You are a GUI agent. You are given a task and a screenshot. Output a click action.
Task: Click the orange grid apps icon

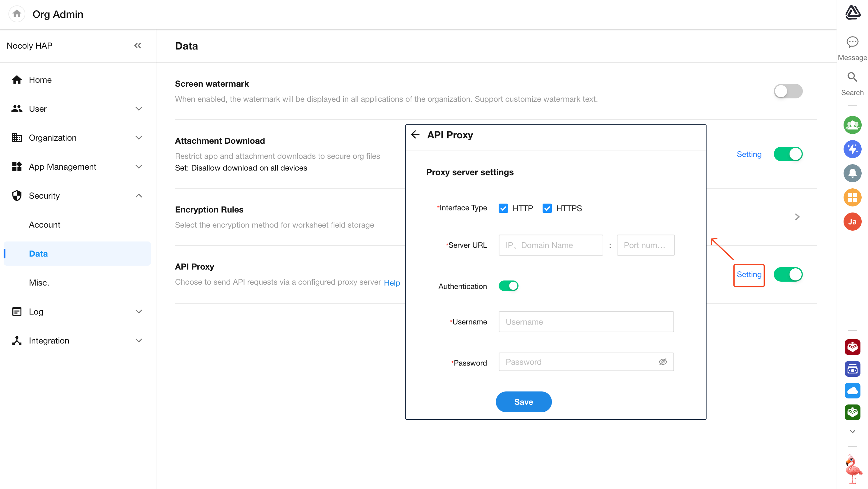pos(852,197)
